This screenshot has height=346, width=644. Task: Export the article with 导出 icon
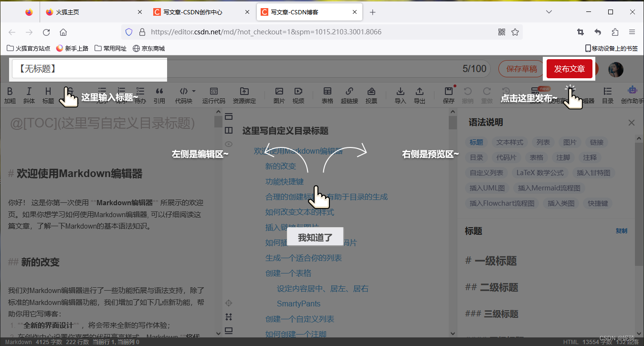(x=420, y=95)
